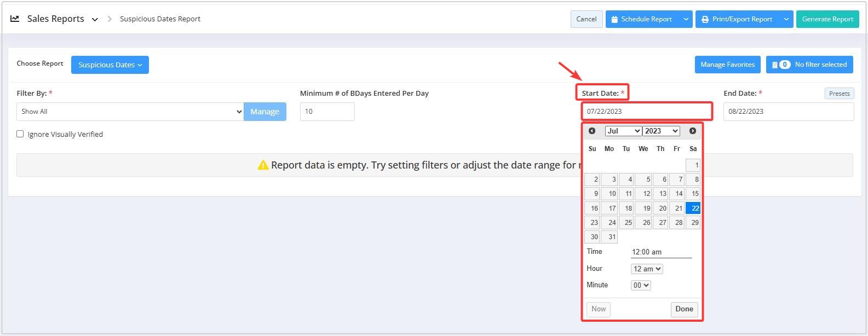The image size is (868, 336).
Task: Click the Generate Report button
Action: click(x=827, y=19)
